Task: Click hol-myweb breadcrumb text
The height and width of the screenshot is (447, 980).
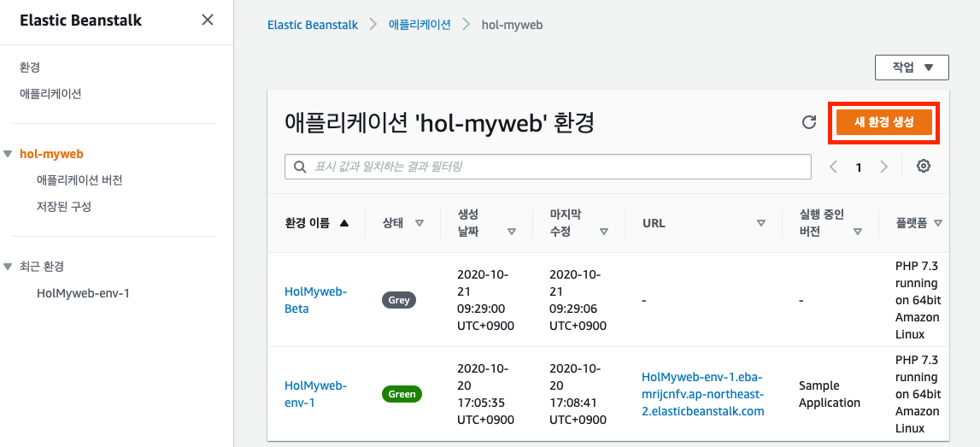Action: click(x=512, y=25)
